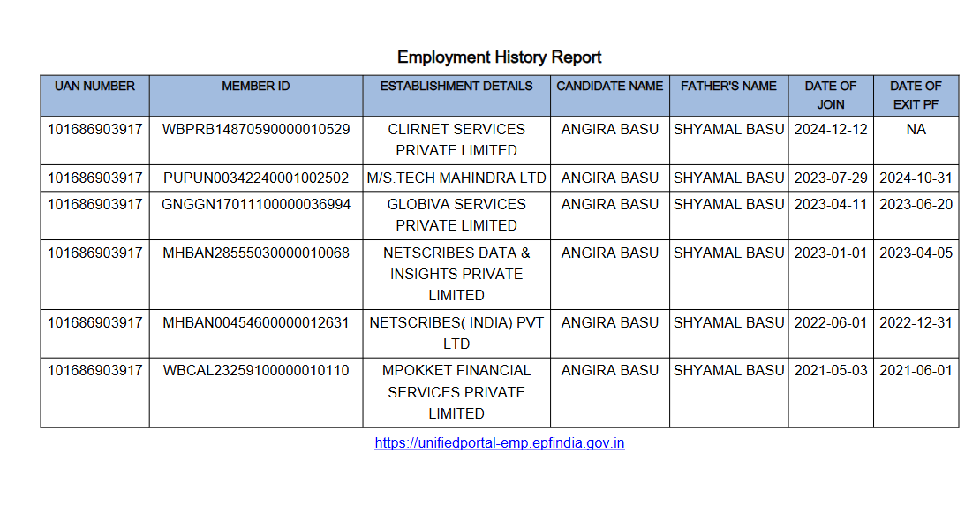Image resolution: width=980 pixels, height=514 pixels.
Task: Select NETSCRIBES( INDIA) PVT LTD cell
Action: pyautogui.click(x=456, y=333)
